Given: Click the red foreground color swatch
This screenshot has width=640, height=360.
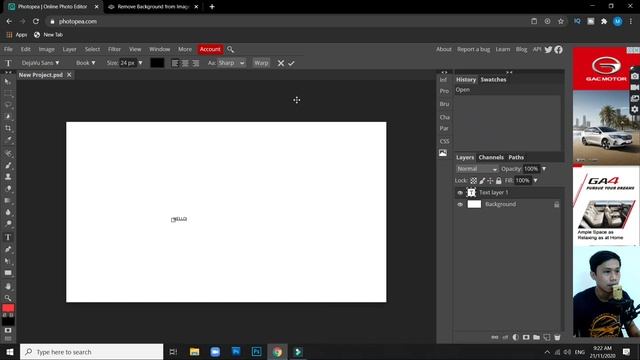Looking at the screenshot, I should 8,308.
